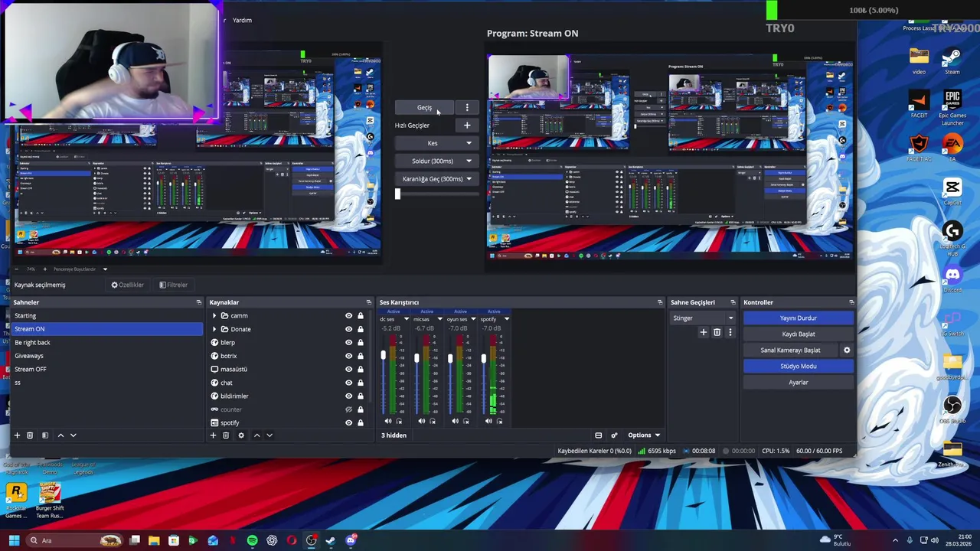The image size is (980, 551).
Task: Mute the micsas audio channel
Action: pos(422,421)
